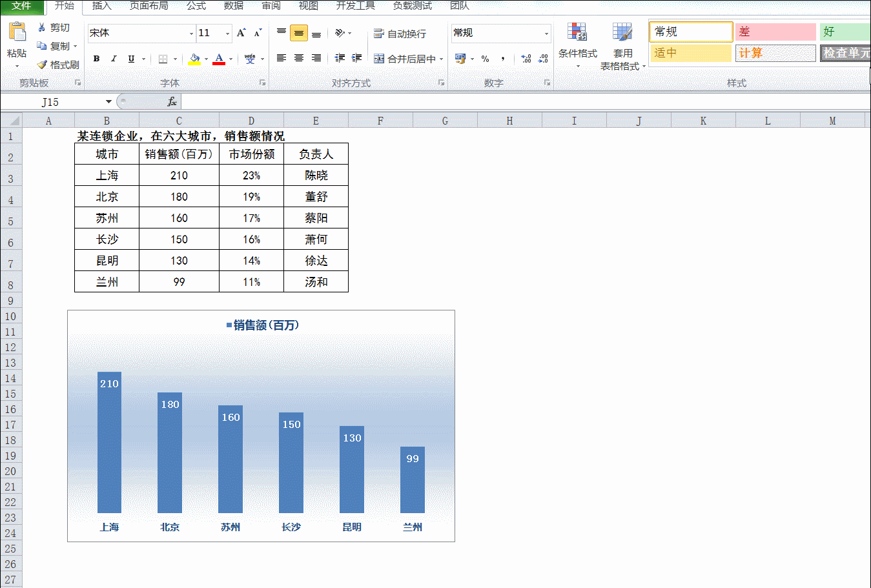Open the border options dropdown arrow
Image resolution: width=871 pixels, height=588 pixels.
pyautogui.click(x=175, y=59)
